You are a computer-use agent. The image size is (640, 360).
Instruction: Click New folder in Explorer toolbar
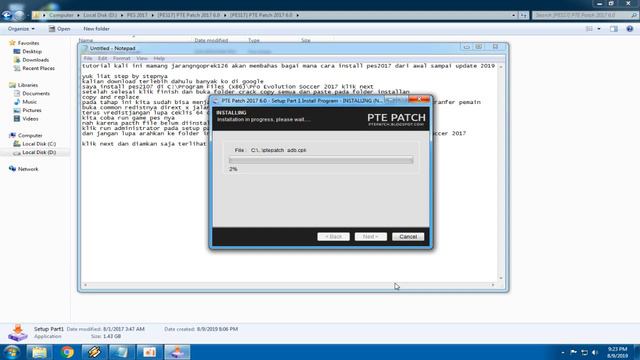click(x=96, y=29)
